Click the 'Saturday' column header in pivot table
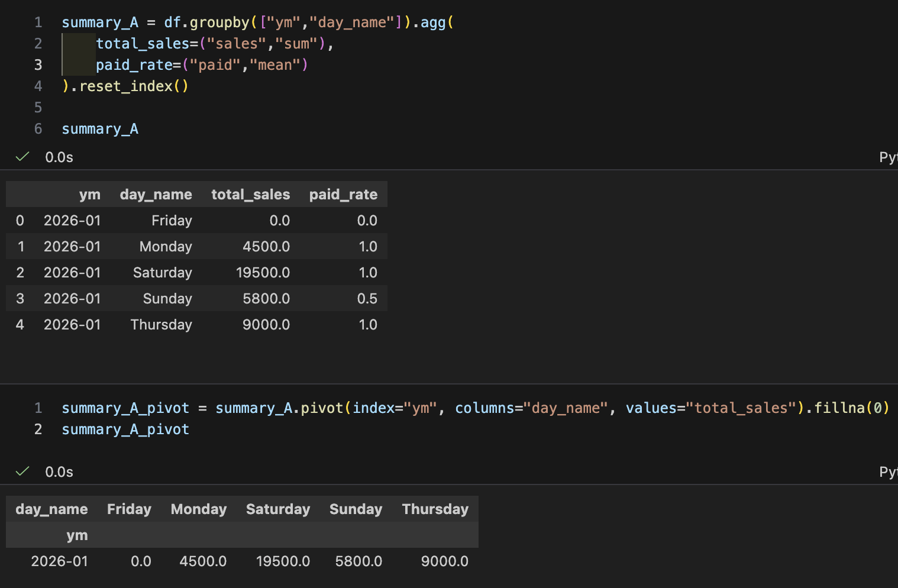Image resolution: width=898 pixels, height=588 pixels. tap(278, 509)
